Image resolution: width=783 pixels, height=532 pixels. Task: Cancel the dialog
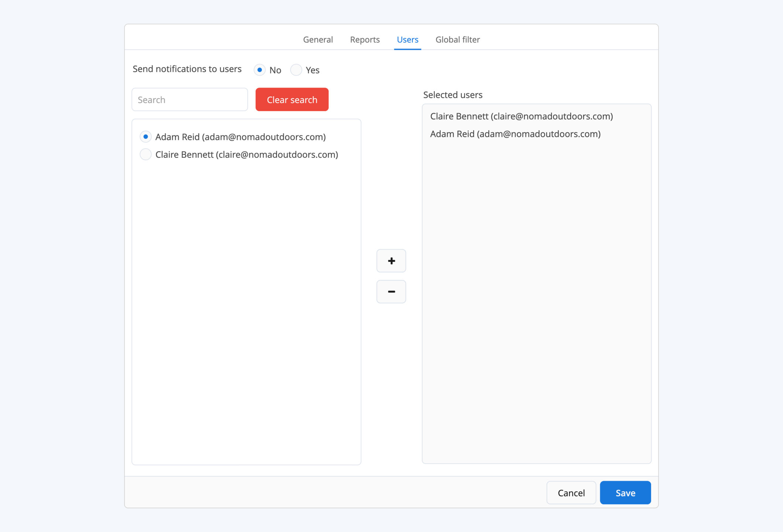pos(571,492)
